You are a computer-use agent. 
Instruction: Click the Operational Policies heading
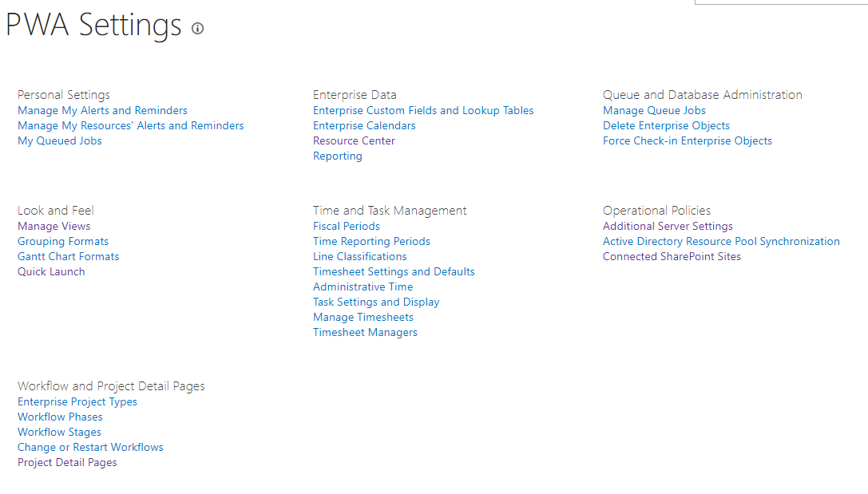(x=657, y=211)
